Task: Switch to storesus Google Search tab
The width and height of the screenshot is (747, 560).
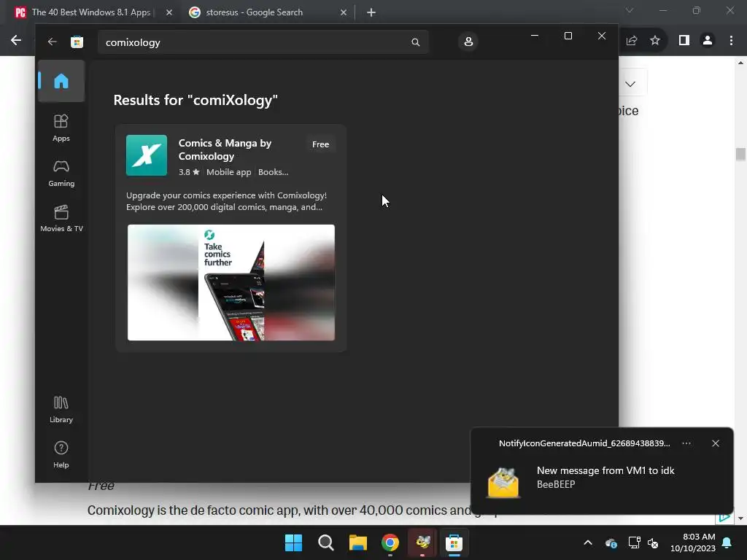Action: pos(254,12)
